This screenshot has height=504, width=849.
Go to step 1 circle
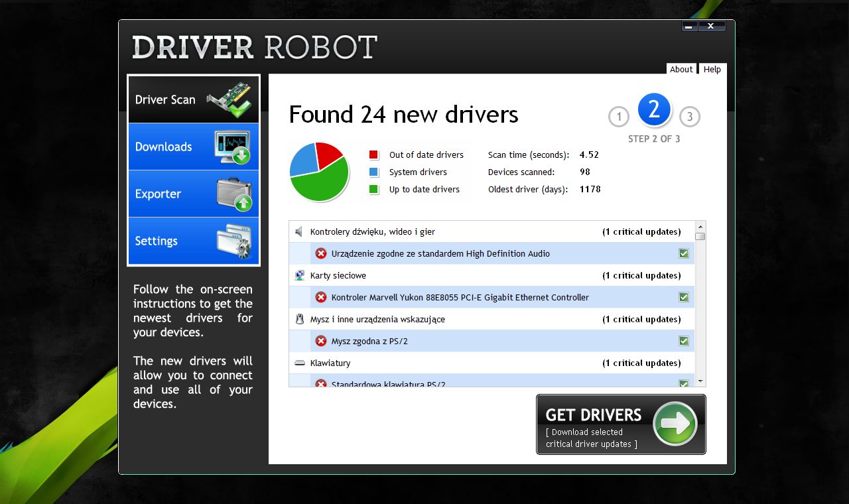coord(618,117)
